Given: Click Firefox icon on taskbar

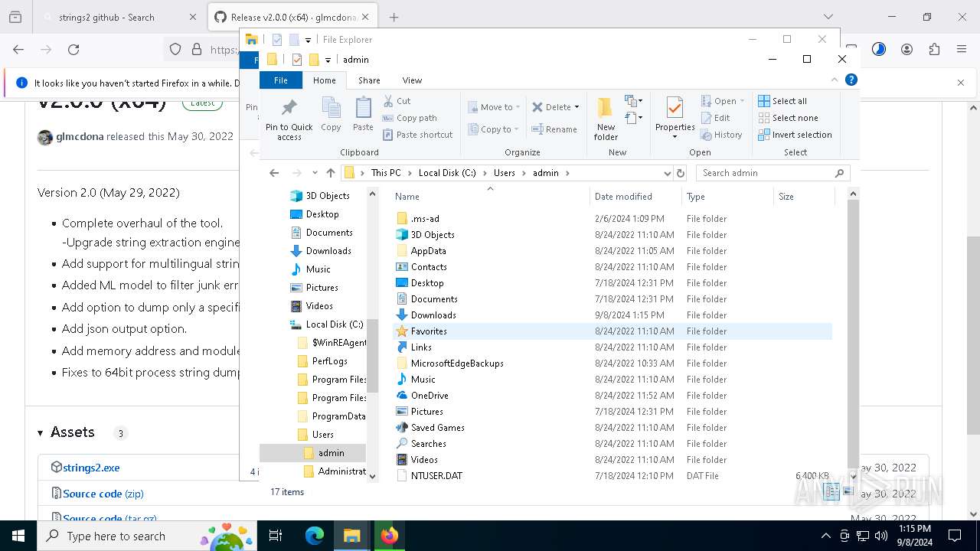Looking at the screenshot, I should point(389,536).
